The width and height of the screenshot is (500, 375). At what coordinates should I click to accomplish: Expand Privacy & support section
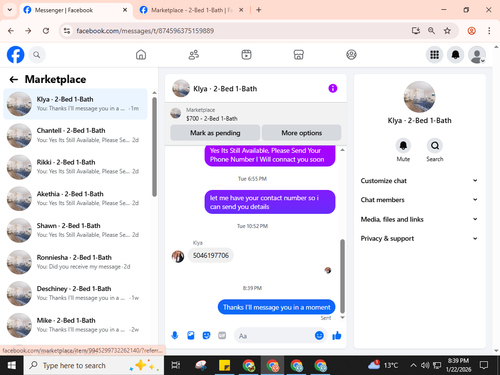pos(419,238)
